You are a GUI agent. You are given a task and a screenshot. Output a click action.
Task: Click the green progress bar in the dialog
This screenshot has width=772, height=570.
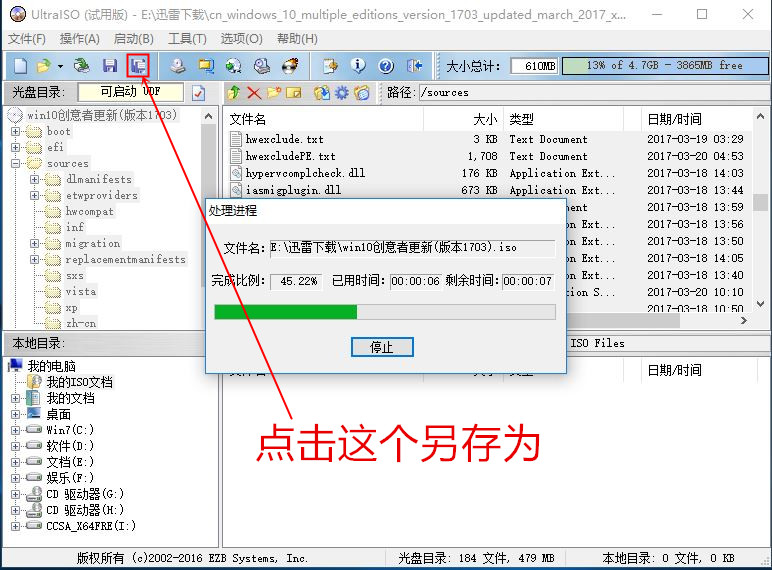(385, 312)
